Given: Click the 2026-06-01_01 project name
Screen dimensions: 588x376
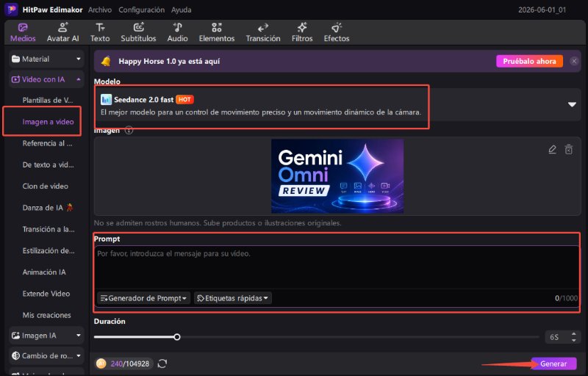Looking at the screenshot, I should tap(542, 10).
